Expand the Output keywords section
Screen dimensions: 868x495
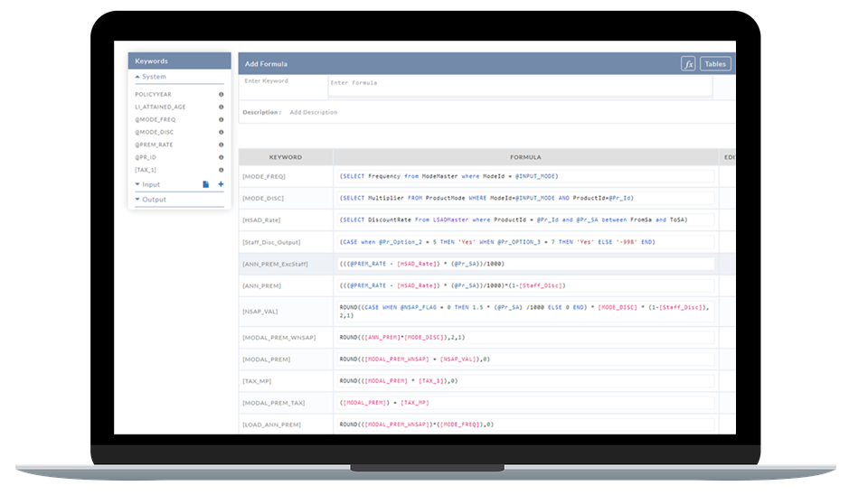point(152,199)
